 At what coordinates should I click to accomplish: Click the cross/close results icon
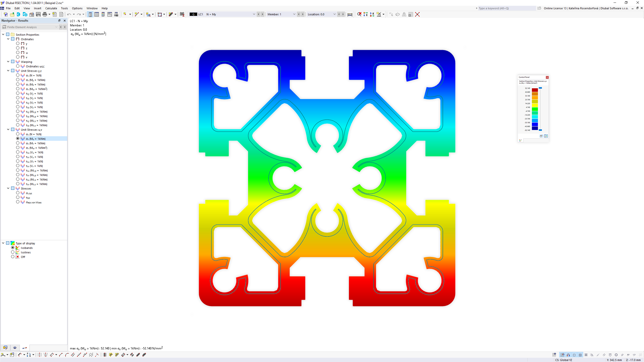click(x=418, y=14)
